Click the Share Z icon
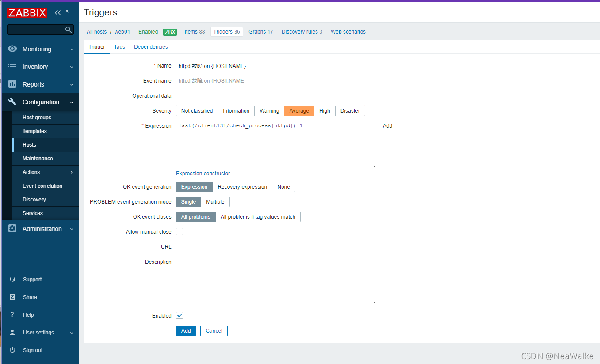Viewport: 600px width, 364px height. click(12, 297)
